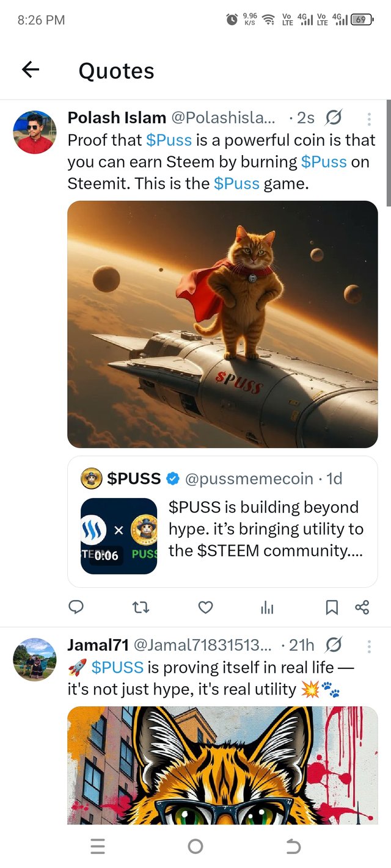Bookmark Polash Islam's post
The height and width of the screenshot is (868, 391).
click(332, 607)
